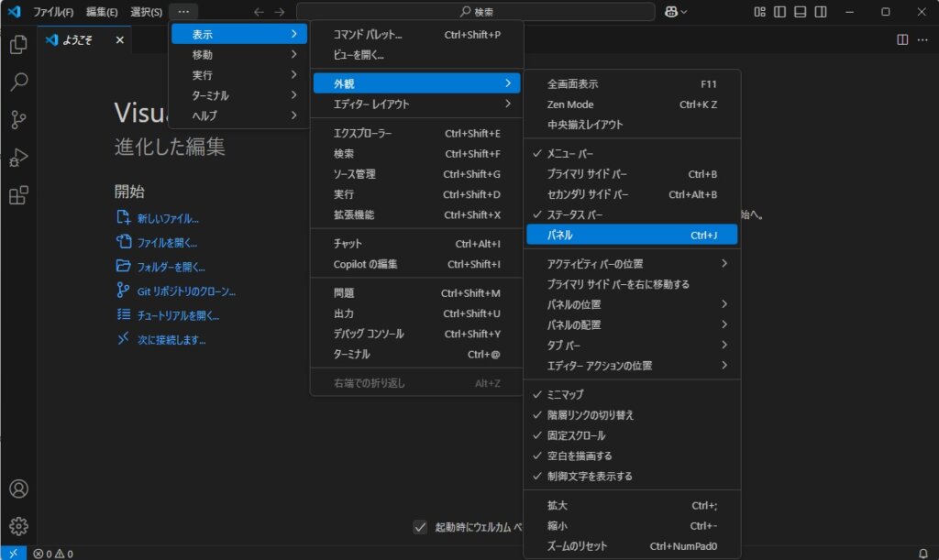This screenshot has height=560, width=939.
Task: Toggle primary side bar layout icon
Action: (x=779, y=12)
